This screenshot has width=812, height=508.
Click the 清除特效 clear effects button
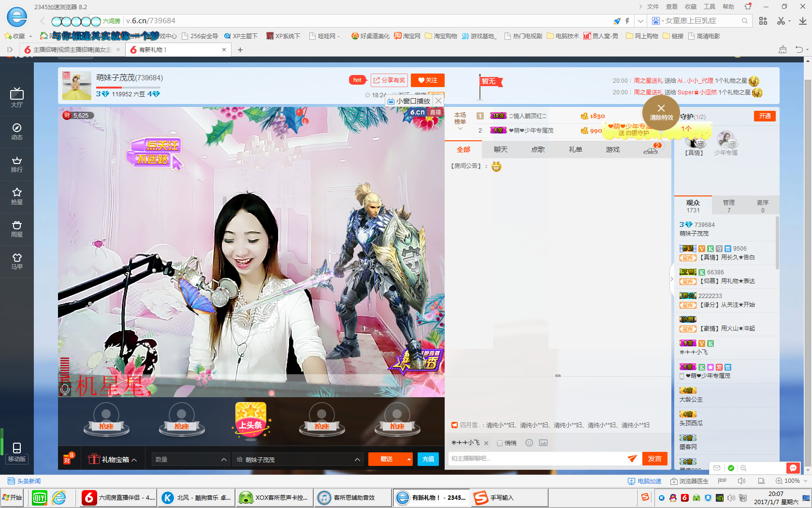click(661, 112)
